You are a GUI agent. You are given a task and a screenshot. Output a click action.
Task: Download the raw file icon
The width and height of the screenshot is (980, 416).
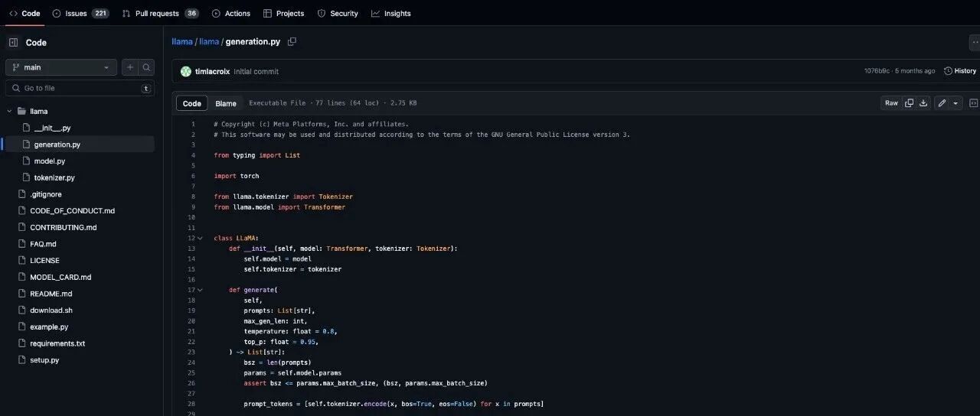point(923,103)
